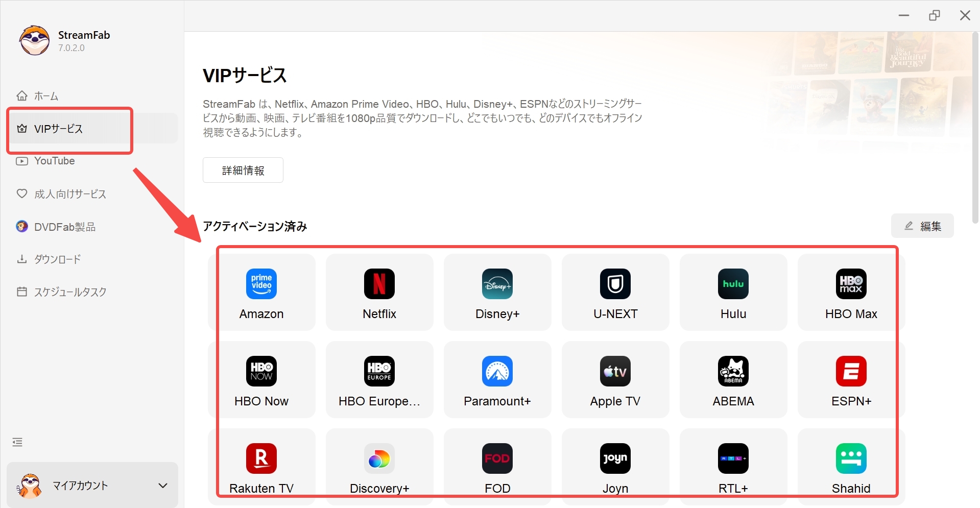Open the Hulu service tile
The height and width of the screenshot is (508, 980).
733,292
